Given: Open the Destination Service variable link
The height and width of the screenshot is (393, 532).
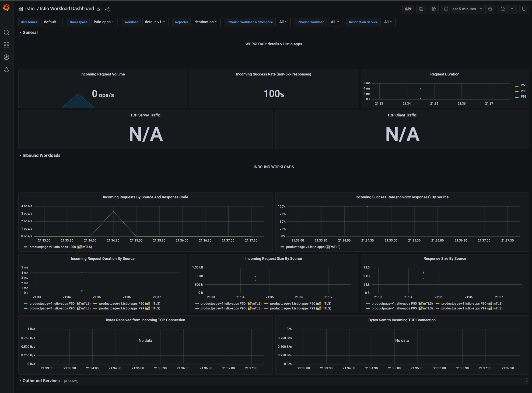Looking at the screenshot, I should click(363, 22).
